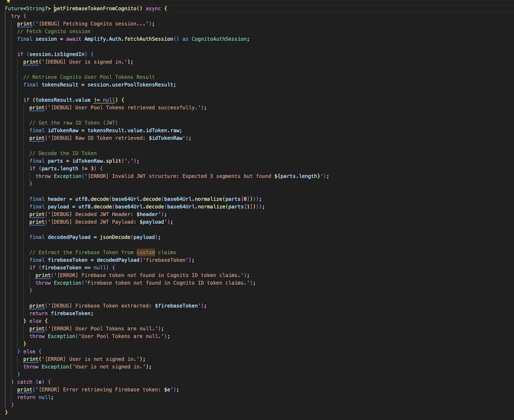Click the 'return firebaseToken;' statement
Viewport: 514px width, 420px height.
[61, 314]
